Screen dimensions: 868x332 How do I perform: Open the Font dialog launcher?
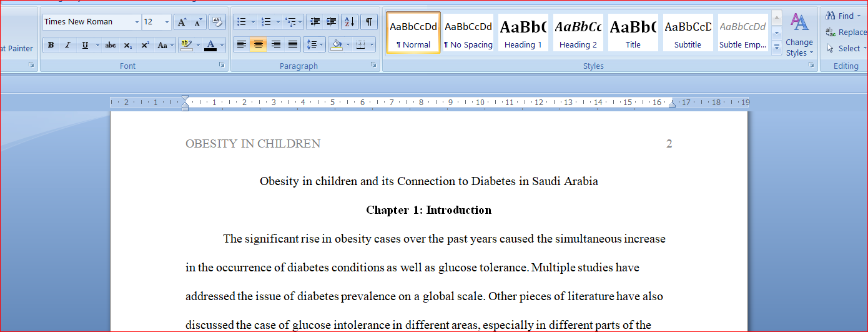(x=222, y=65)
